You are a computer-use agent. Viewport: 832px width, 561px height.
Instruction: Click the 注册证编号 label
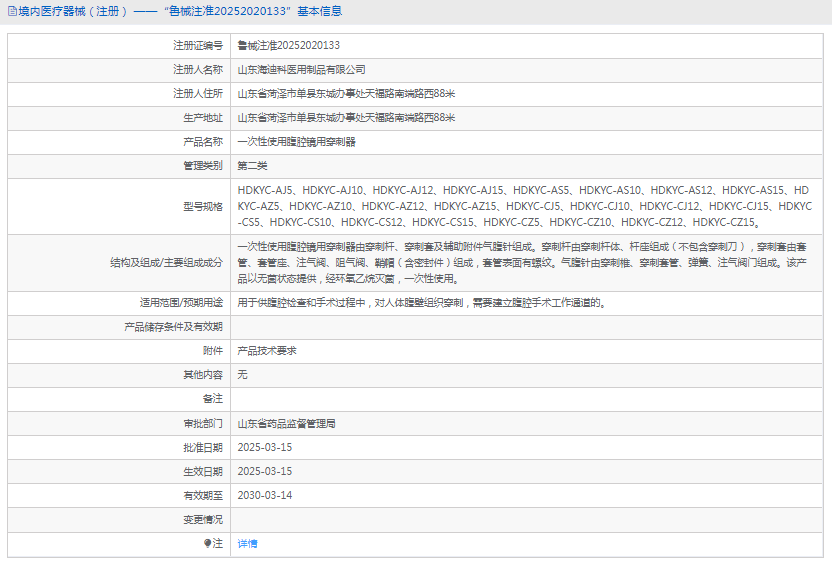click(x=198, y=46)
